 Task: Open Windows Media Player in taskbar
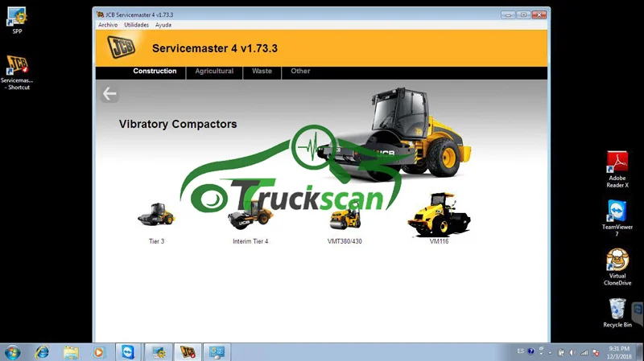click(x=98, y=352)
